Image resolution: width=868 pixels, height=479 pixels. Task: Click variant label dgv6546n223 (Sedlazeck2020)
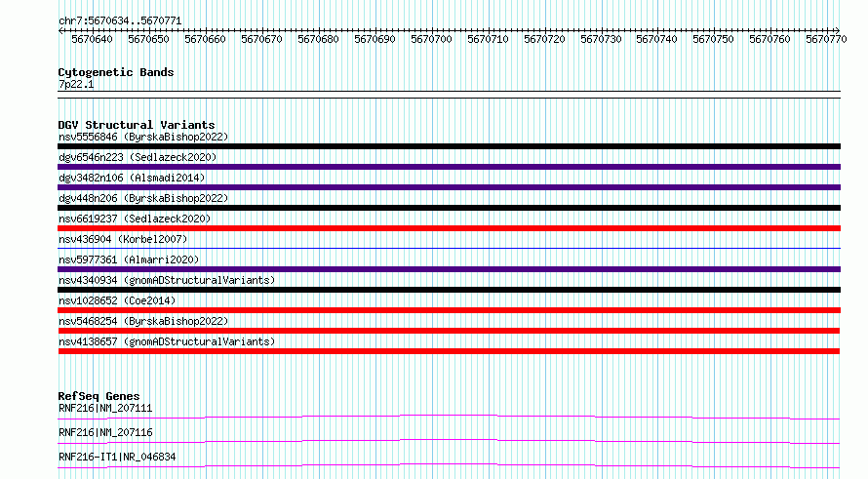(138, 158)
